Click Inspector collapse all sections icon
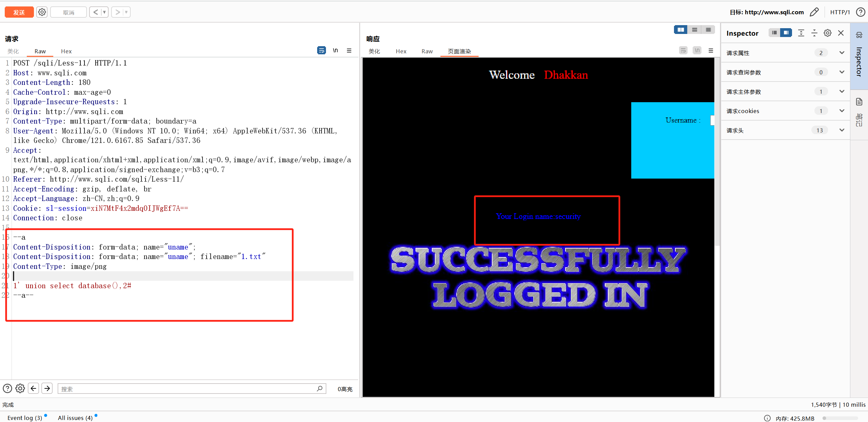The height and width of the screenshot is (422, 868). (814, 33)
